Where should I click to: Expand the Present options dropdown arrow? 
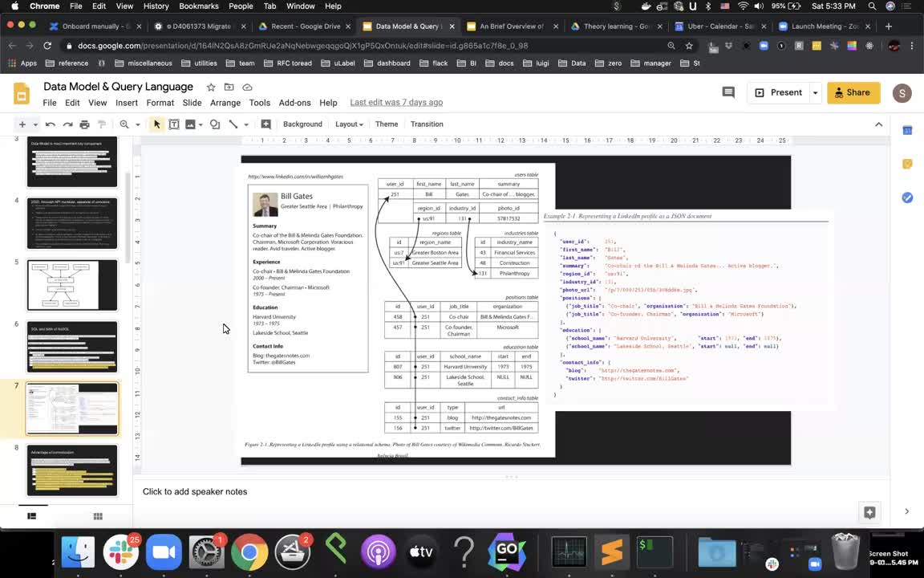815,92
